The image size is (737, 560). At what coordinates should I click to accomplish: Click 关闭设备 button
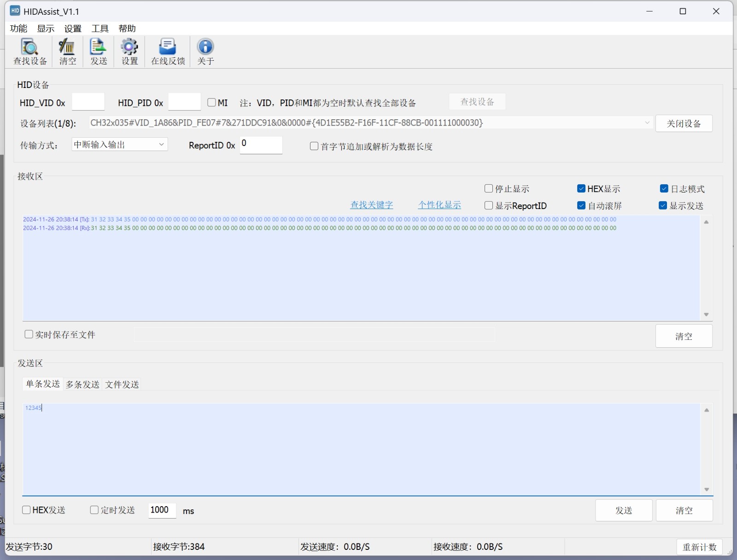tap(684, 123)
